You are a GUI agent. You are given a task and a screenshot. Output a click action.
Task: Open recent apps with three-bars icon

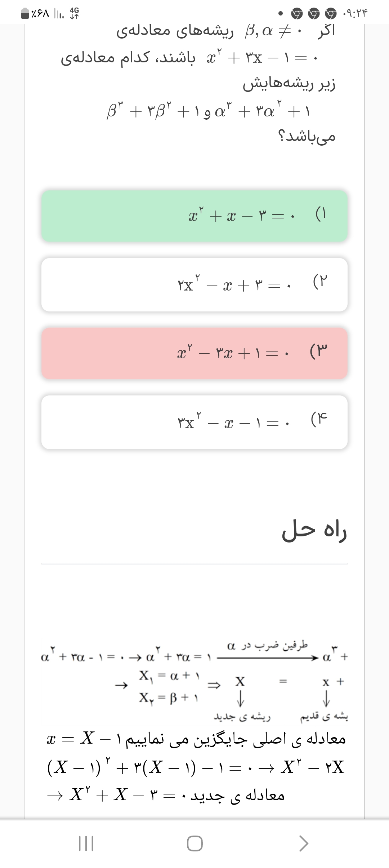pos(86,843)
